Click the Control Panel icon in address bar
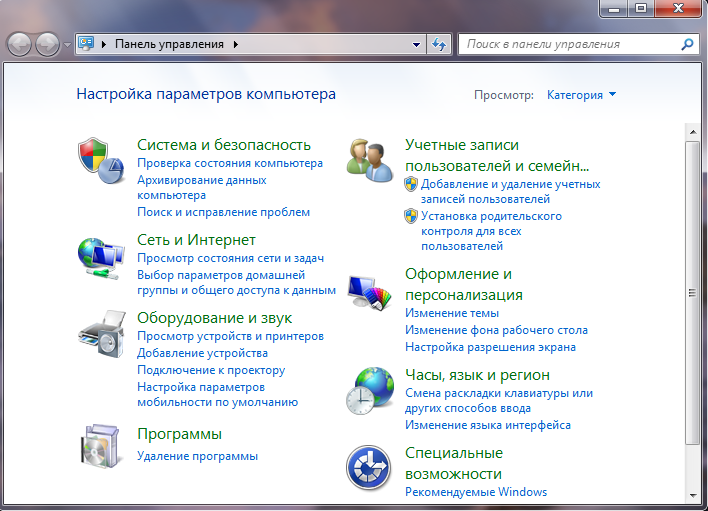Image resolution: width=708 pixels, height=511 pixels. tap(86, 44)
